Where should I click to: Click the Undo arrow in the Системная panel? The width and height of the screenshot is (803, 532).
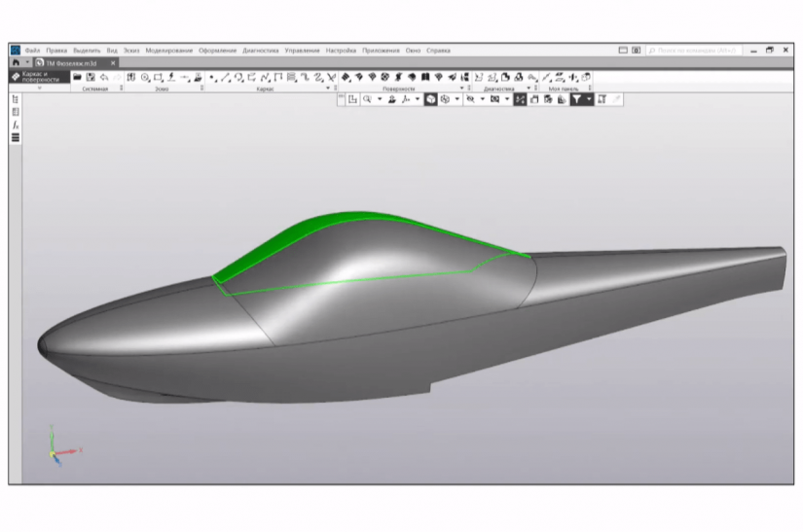point(104,77)
